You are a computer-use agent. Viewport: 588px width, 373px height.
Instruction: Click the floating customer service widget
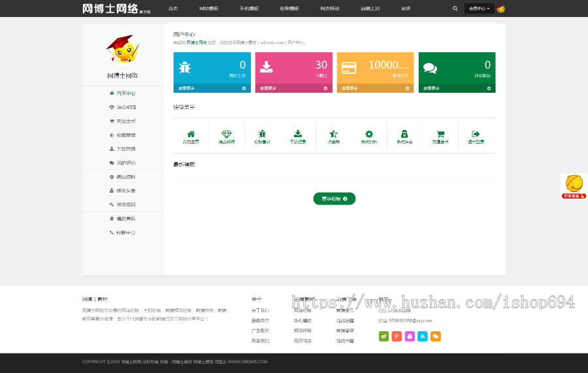574,186
